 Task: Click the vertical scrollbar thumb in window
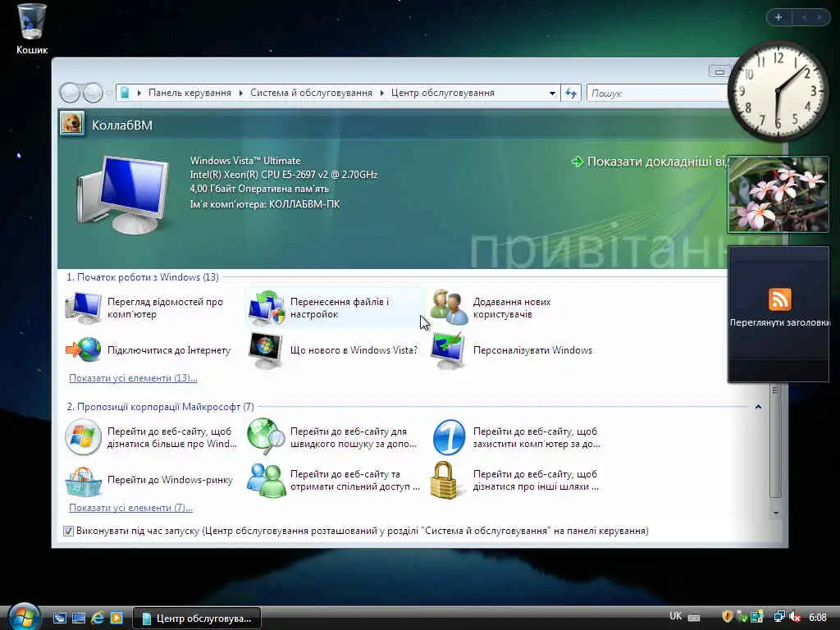click(774, 441)
